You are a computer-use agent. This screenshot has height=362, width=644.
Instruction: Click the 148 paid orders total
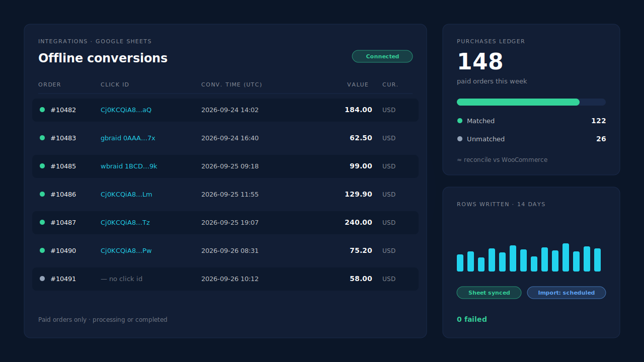point(480,62)
